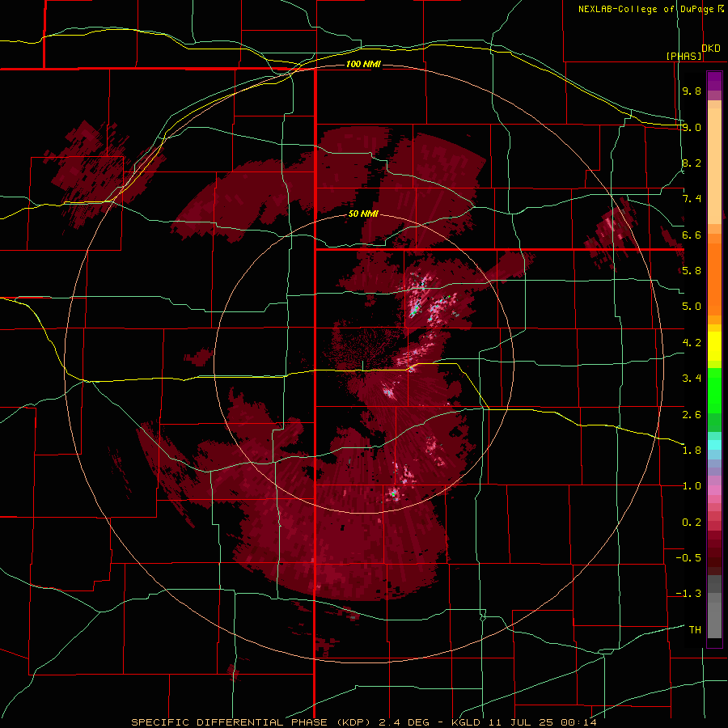Click the DKD label above the color scale

coord(711,49)
